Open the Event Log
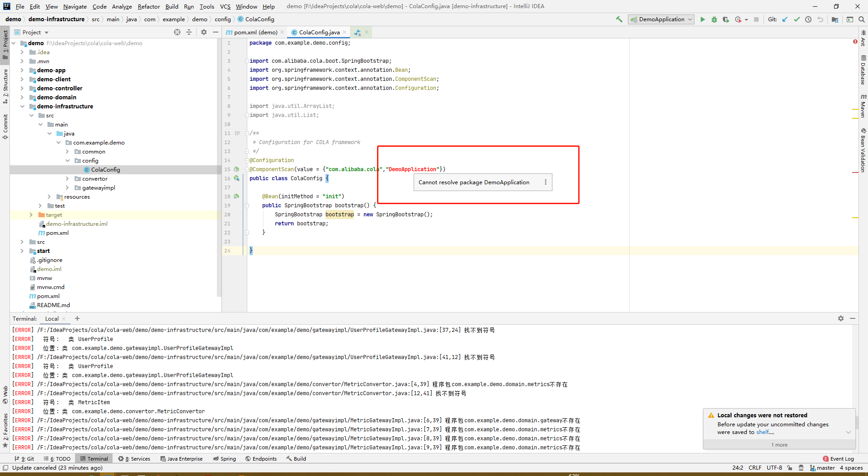 point(838,458)
